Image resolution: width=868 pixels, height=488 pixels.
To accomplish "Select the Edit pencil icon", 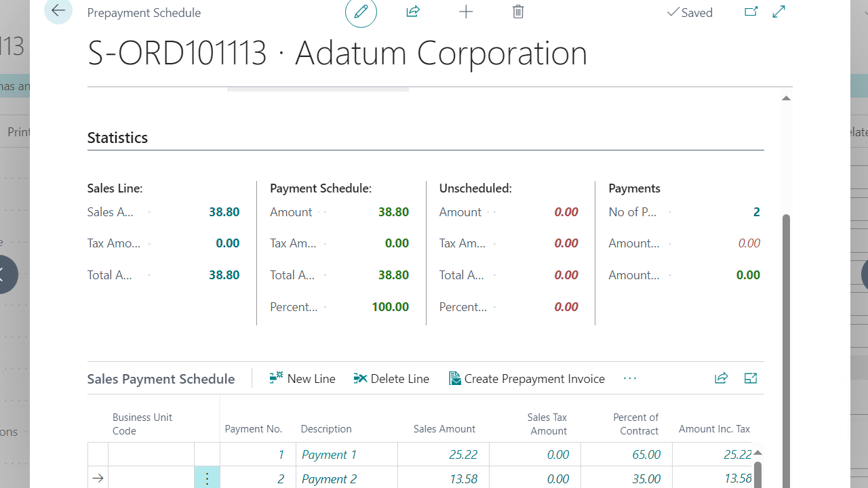I will pos(361,12).
